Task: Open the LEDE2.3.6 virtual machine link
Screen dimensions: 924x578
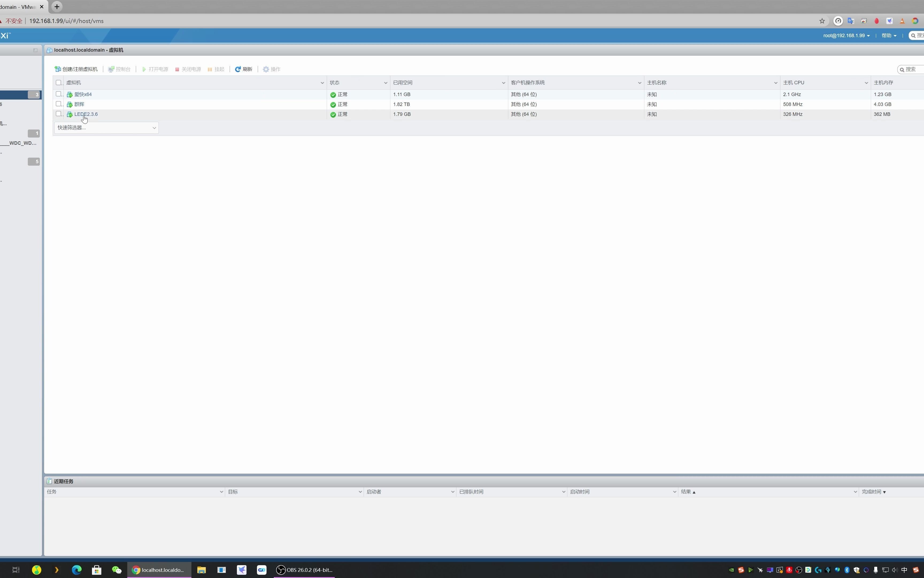Action: (86, 114)
